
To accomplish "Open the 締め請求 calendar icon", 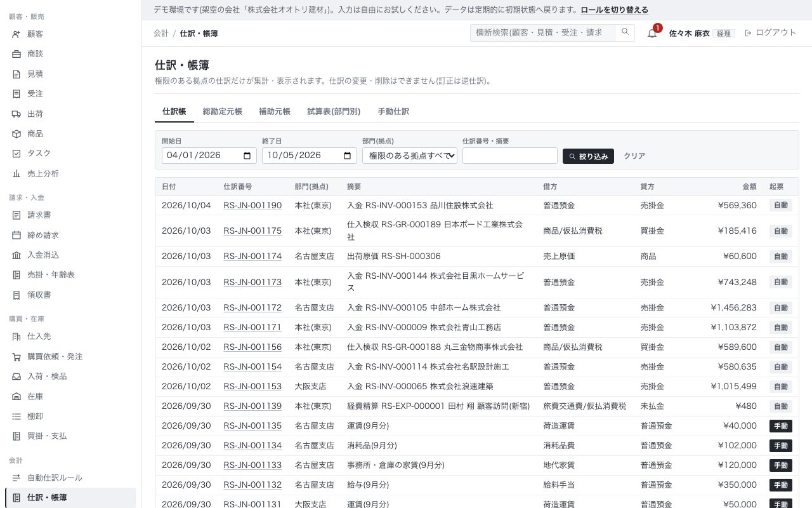I will tap(16, 236).
